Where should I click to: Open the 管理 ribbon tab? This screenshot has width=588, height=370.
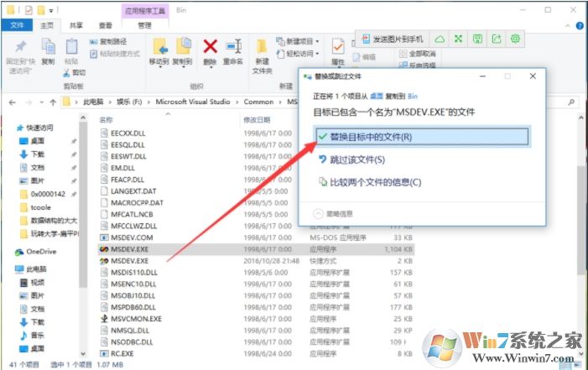tap(145, 25)
